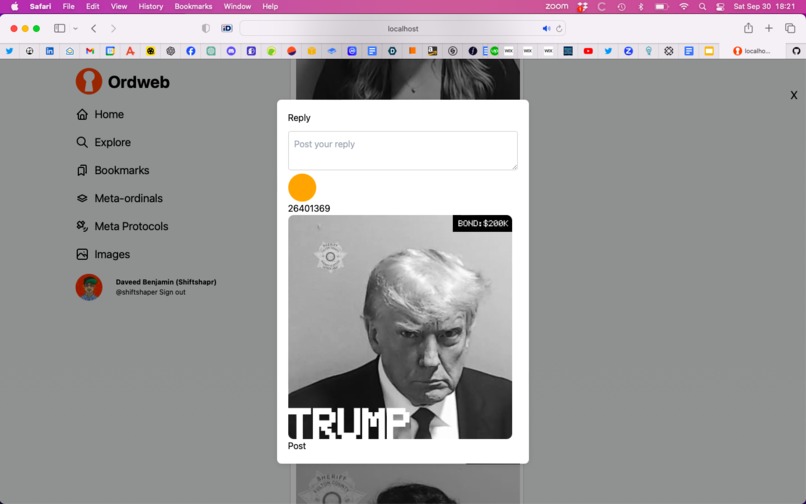
Task: Open the YouTube bookmark
Action: (x=588, y=51)
